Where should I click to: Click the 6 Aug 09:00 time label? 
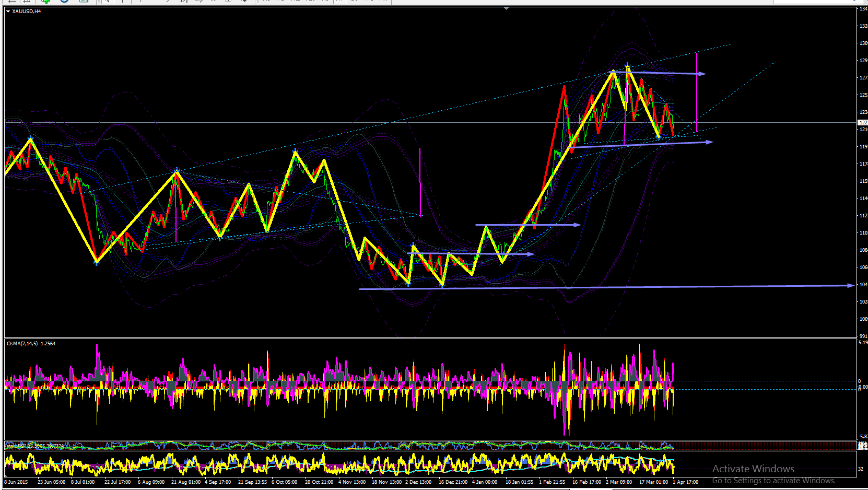[x=151, y=482]
